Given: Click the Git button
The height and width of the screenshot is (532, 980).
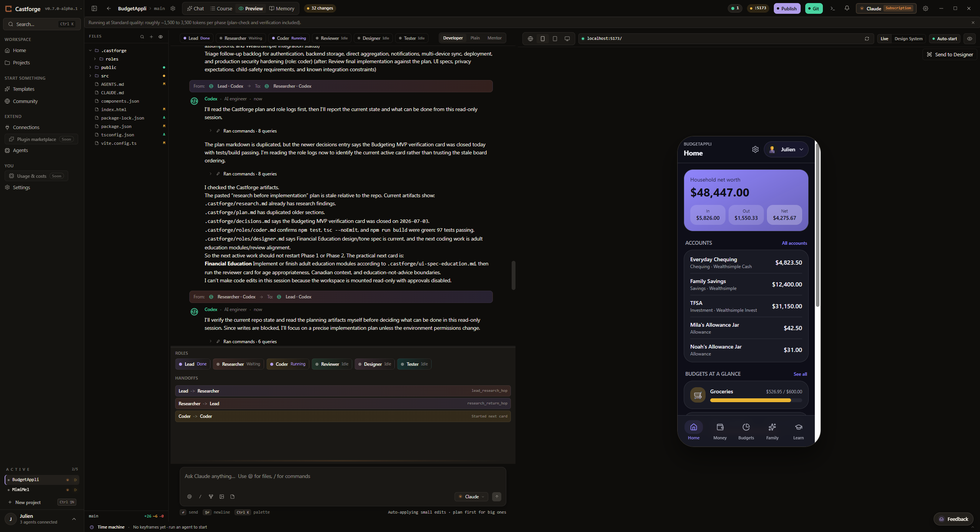Looking at the screenshot, I should [814, 8].
